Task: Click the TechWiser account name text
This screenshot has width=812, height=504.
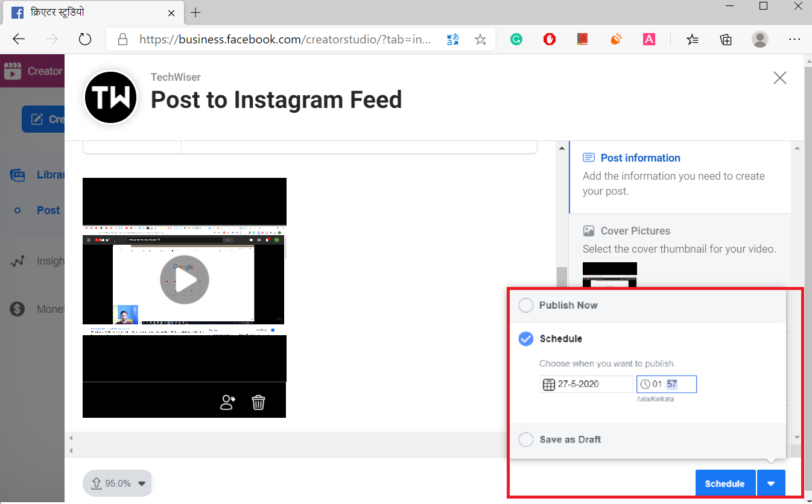Action: [x=176, y=77]
